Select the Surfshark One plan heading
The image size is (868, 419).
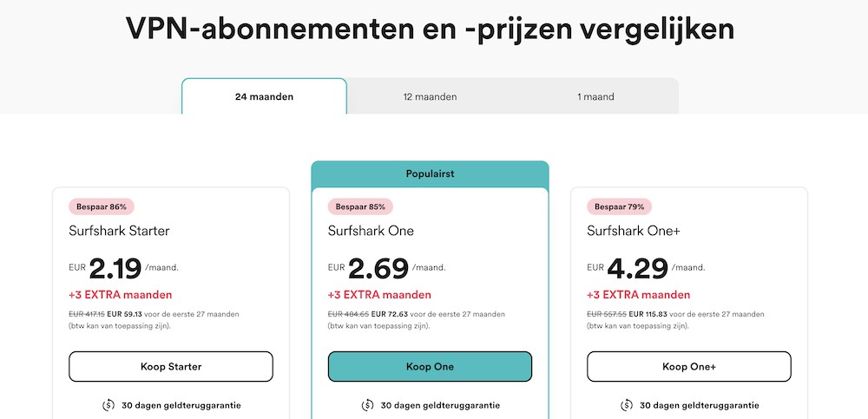click(371, 231)
